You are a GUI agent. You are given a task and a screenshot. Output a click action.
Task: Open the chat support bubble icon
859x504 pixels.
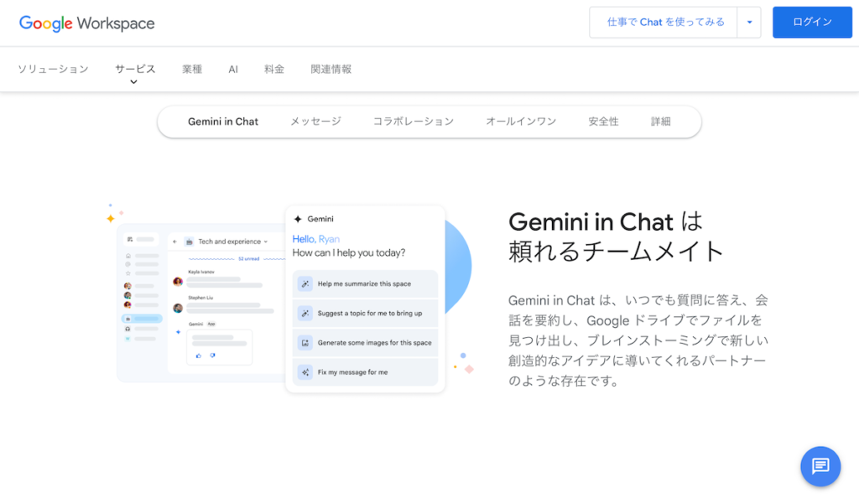point(820,466)
